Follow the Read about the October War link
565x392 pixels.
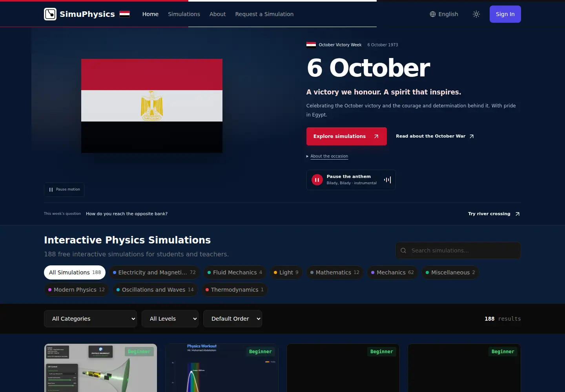(435, 136)
